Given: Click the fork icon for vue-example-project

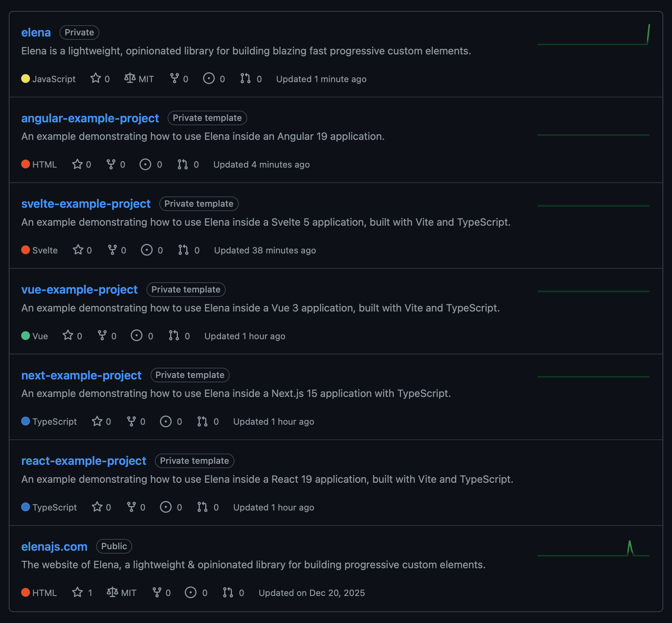Looking at the screenshot, I should coord(102,335).
